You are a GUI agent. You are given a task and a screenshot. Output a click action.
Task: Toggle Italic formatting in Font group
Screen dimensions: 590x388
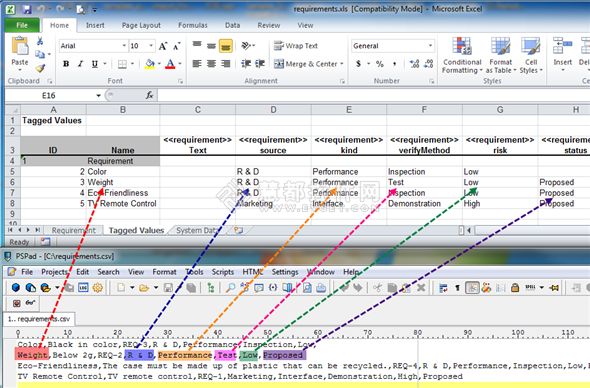(x=80, y=64)
